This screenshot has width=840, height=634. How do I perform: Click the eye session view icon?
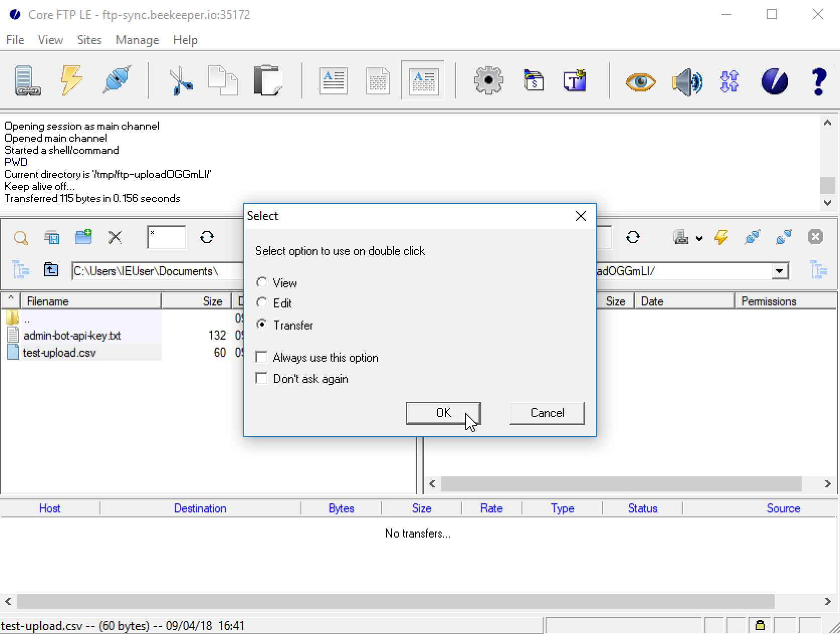tap(641, 81)
